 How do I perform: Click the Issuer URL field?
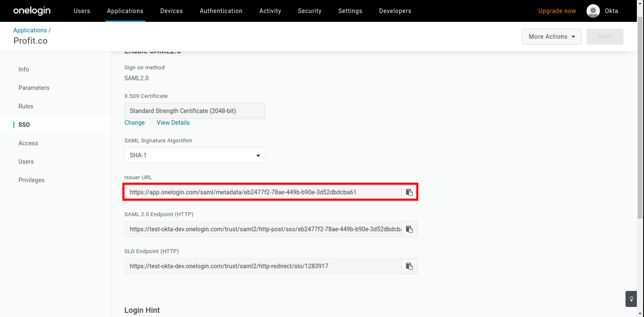(263, 192)
